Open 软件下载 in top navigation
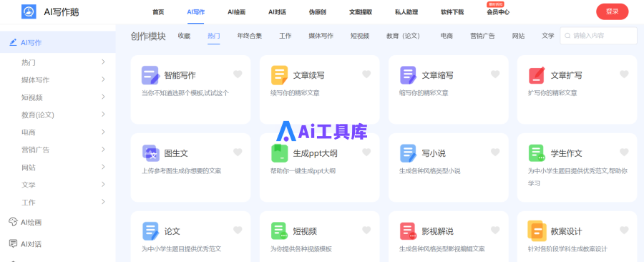Image resolution: width=644 pixels, height=262 pixels. 452,12
